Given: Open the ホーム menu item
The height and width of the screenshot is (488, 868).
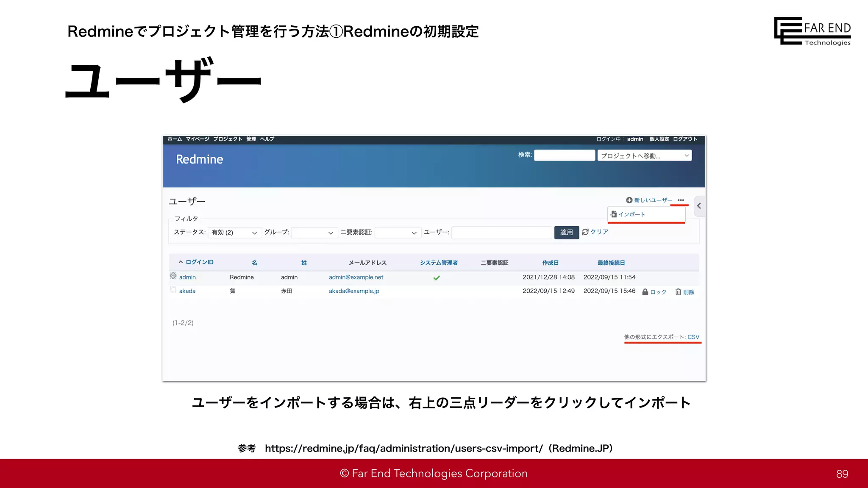Looking at the screenshot, I should point(175,139).
